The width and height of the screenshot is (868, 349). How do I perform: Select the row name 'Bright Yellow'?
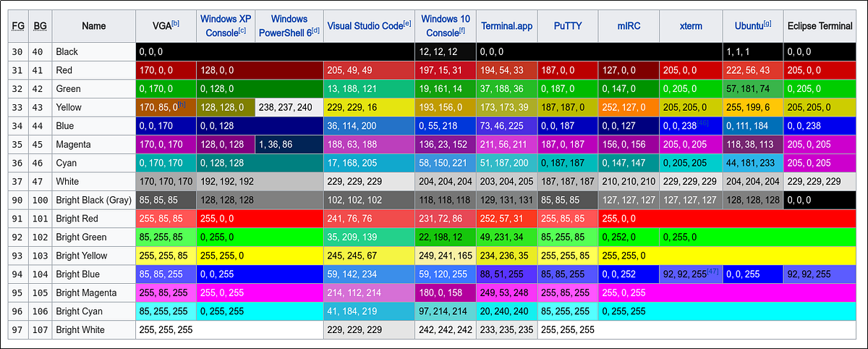[x=81, y=256]
